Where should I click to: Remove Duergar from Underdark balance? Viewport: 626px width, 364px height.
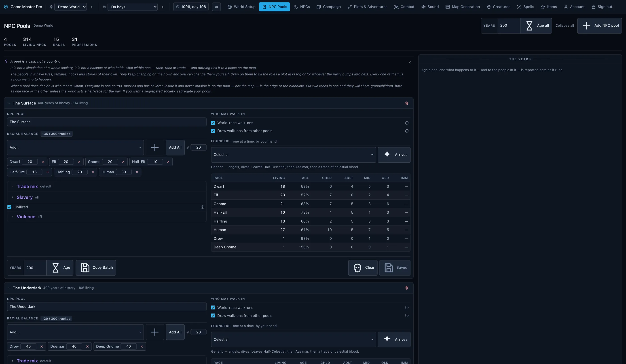click(87, 346)
